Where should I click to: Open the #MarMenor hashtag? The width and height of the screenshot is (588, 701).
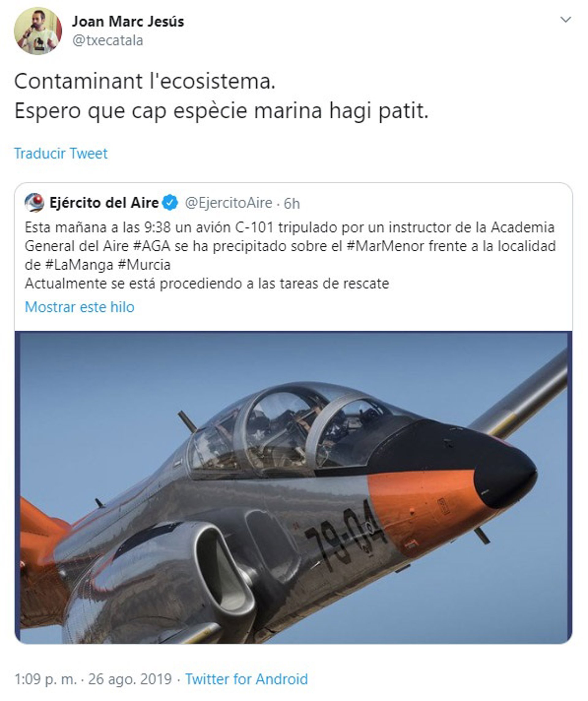385,246
